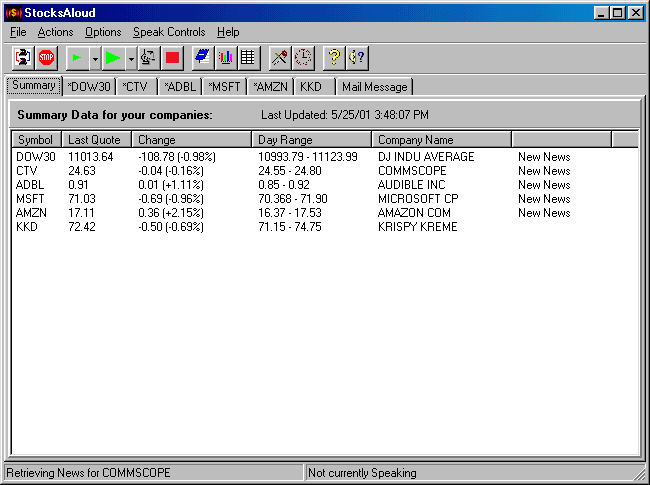
Task: Click the Last Updated timestamp text
Action: point(344,115)
